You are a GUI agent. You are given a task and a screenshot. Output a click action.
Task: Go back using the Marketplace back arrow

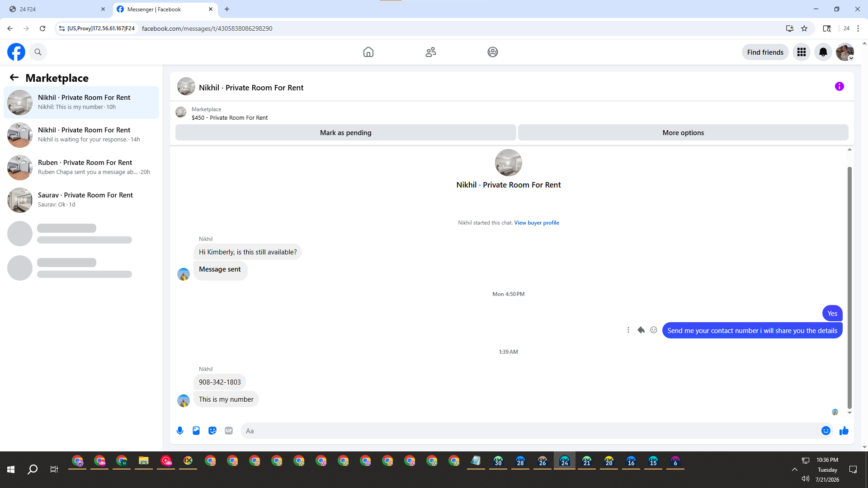14,78
